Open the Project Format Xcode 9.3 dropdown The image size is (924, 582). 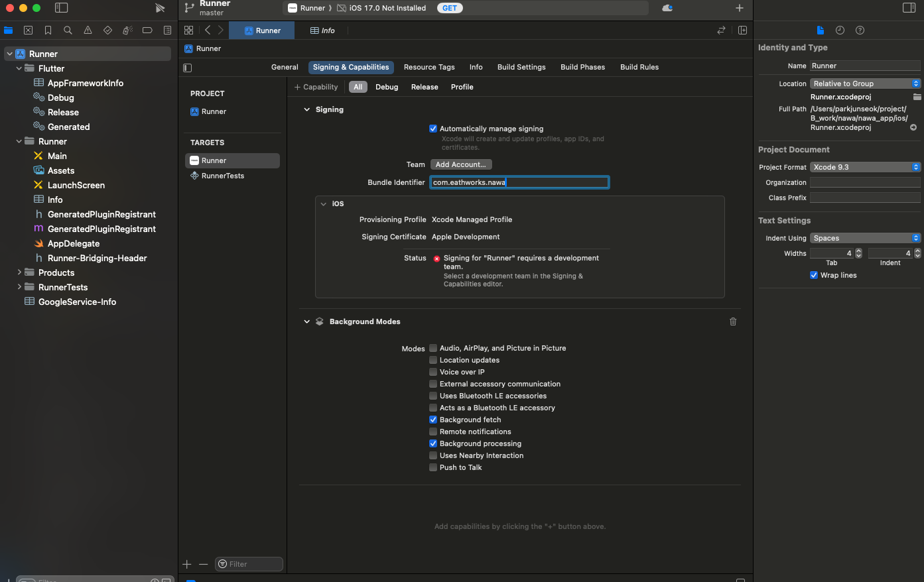tap(865, 167)
